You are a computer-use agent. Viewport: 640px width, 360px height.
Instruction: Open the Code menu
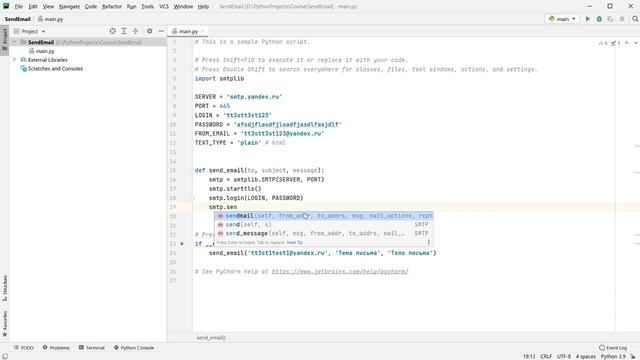click(x=91, y=7)
